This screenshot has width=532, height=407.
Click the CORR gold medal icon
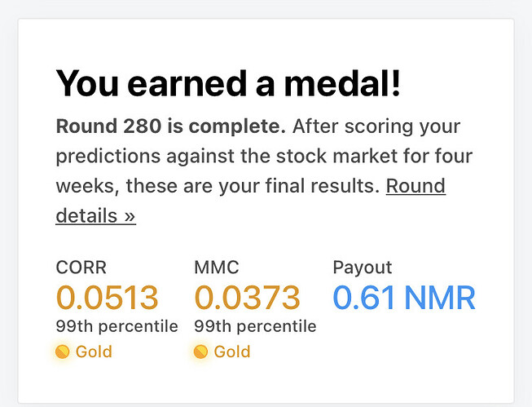point(63,352)
